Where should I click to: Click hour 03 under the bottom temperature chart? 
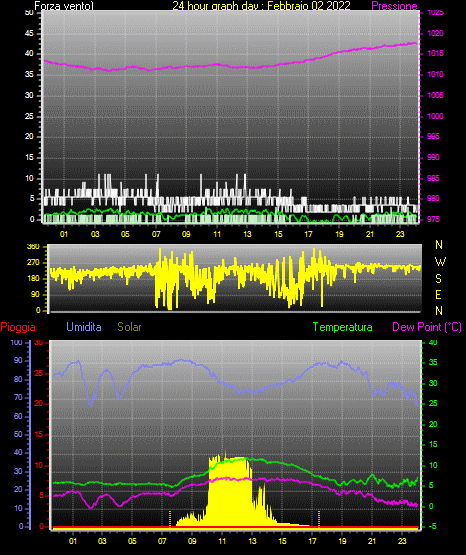tap(102, 541)
